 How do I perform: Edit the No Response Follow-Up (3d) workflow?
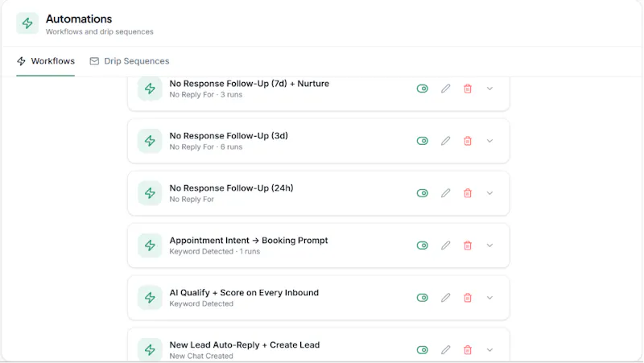coord(446,141)
